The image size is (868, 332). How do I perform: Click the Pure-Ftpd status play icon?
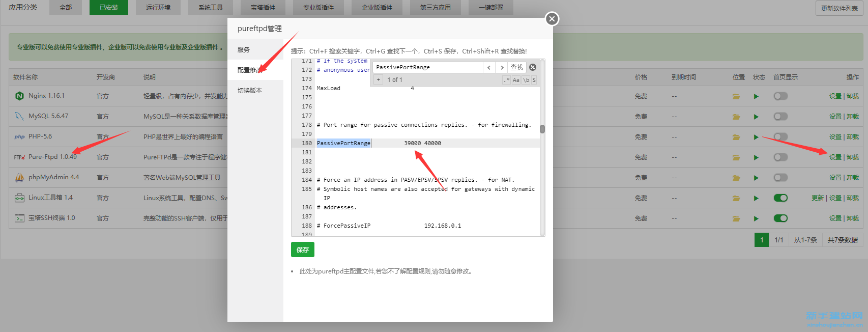pyautogui.click(x=756, y=157)
